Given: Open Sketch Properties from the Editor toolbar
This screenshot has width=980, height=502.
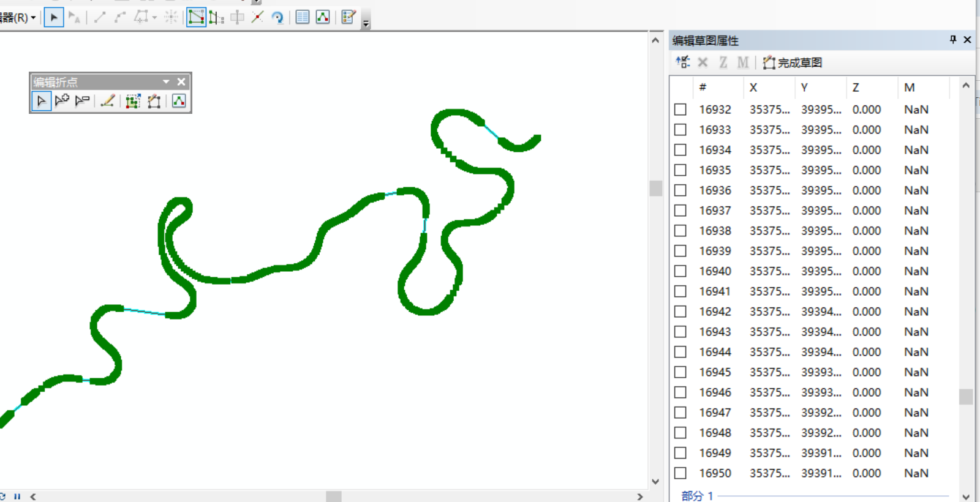Looking at the screenshot, I should [323, 17].
